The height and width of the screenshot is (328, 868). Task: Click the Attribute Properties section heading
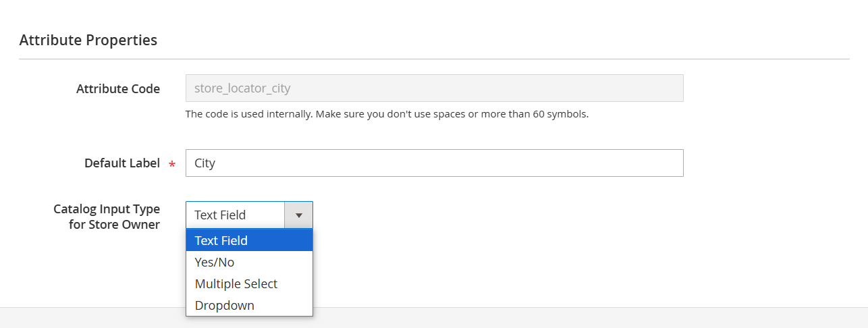[x=88, y=40]
